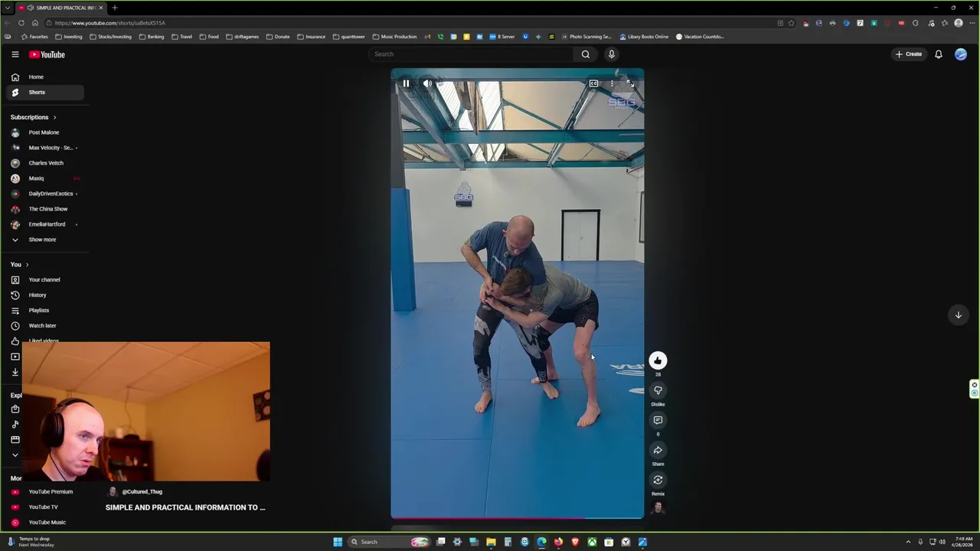Screen dimensions: 980x551
Task: Open the tab search dropdown
Action: [x=8, y=8]
